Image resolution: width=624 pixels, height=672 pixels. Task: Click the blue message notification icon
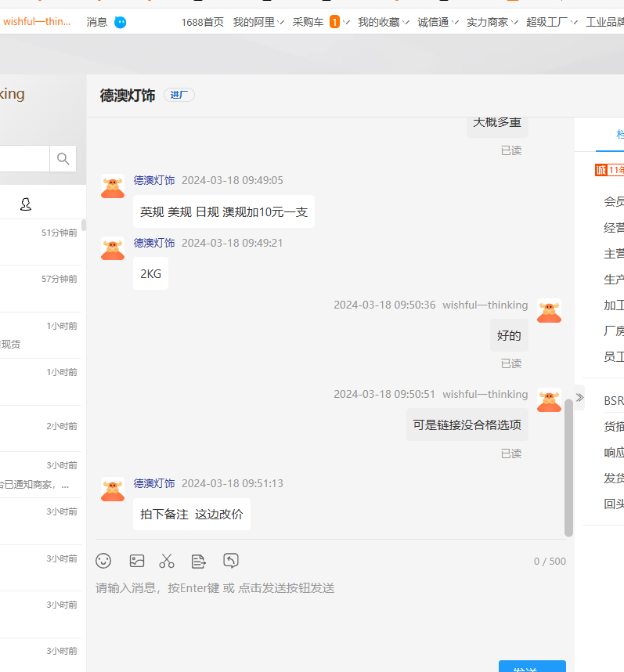click(x=120, y=22)
